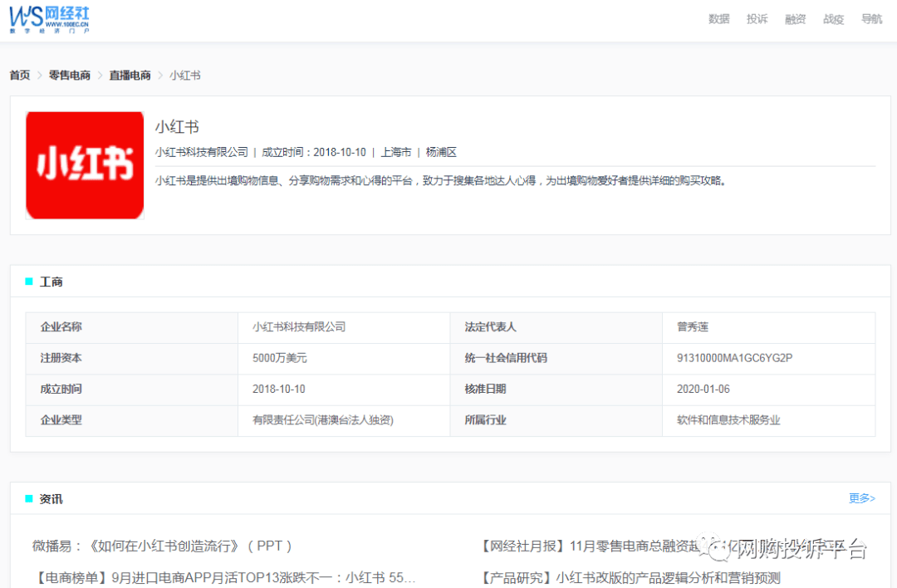Navigate to 直播电商 breadcrumb

130,76
